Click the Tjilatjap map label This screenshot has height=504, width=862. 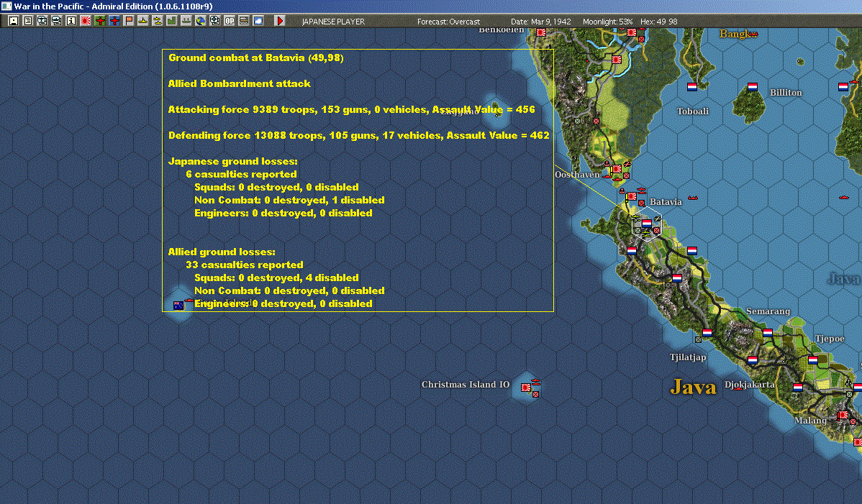pyautogui.click(x=688, y=357)
